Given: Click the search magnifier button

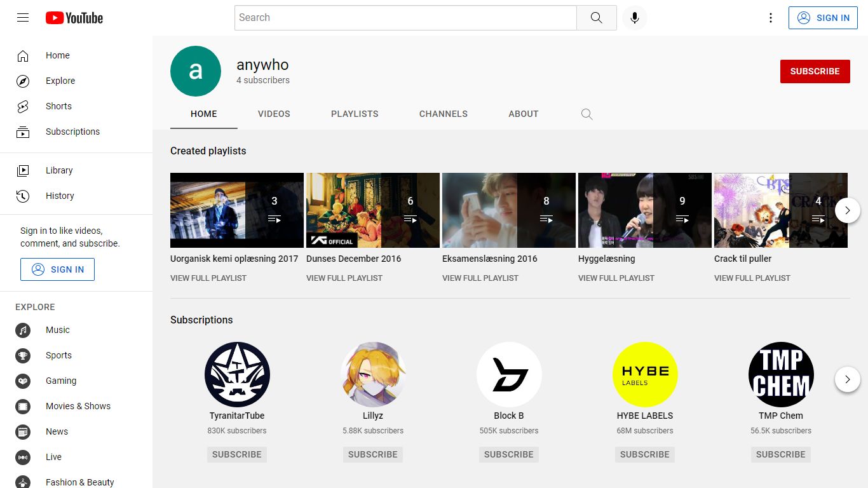Looking at the screenshot, I should tap(596, 18).
